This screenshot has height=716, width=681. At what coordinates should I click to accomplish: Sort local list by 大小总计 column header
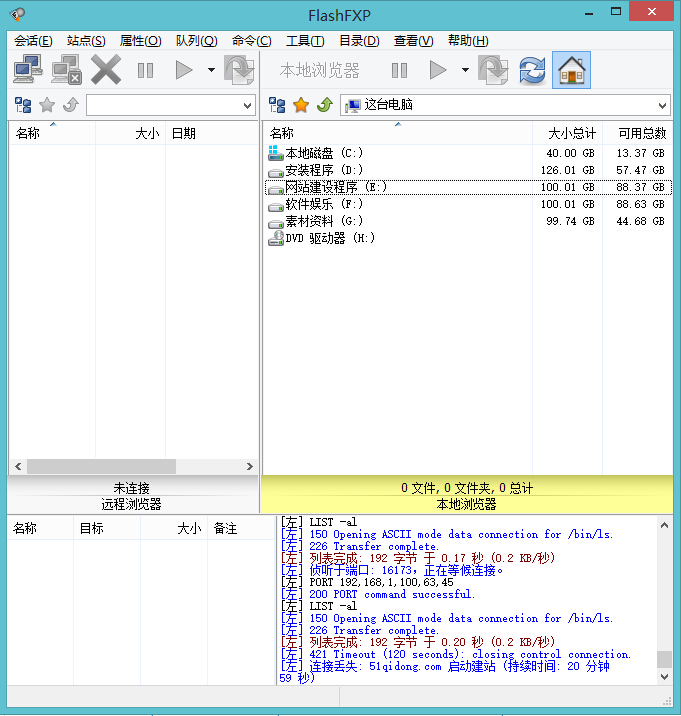pos(571,134)
